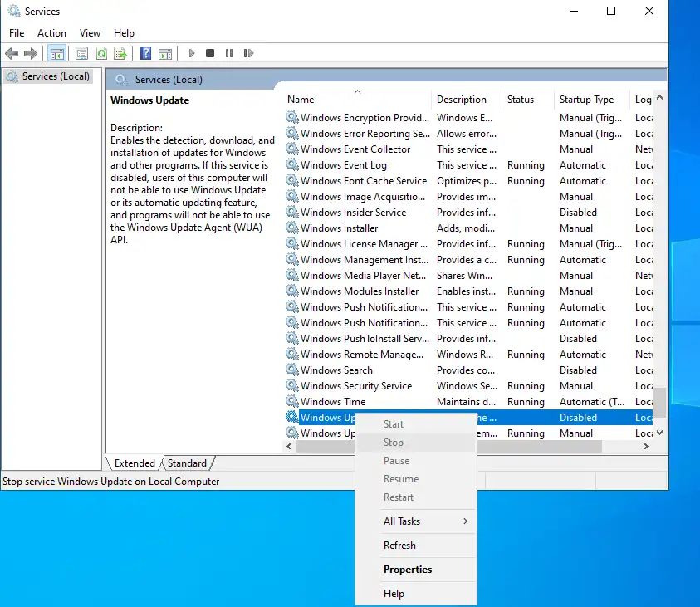The image size is (700, 607).
Task: Click the Services app icon in the title bar
Action: (14, 11)
